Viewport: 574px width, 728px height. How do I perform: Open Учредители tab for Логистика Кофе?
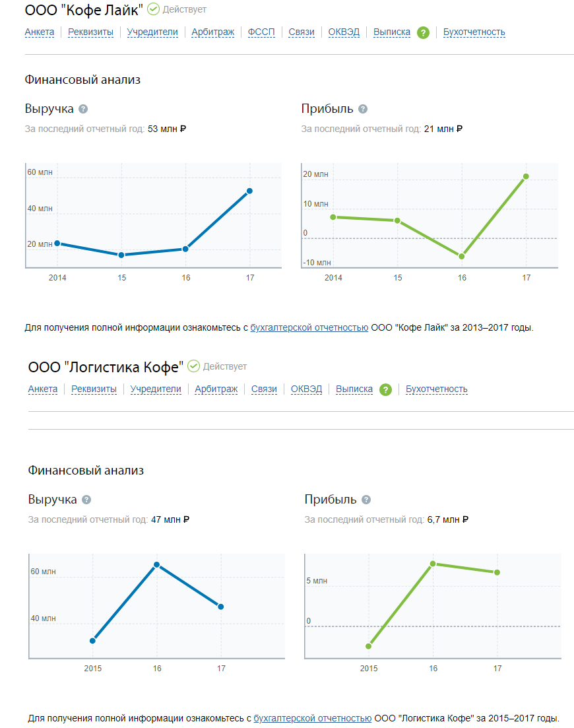click(156, 389)
